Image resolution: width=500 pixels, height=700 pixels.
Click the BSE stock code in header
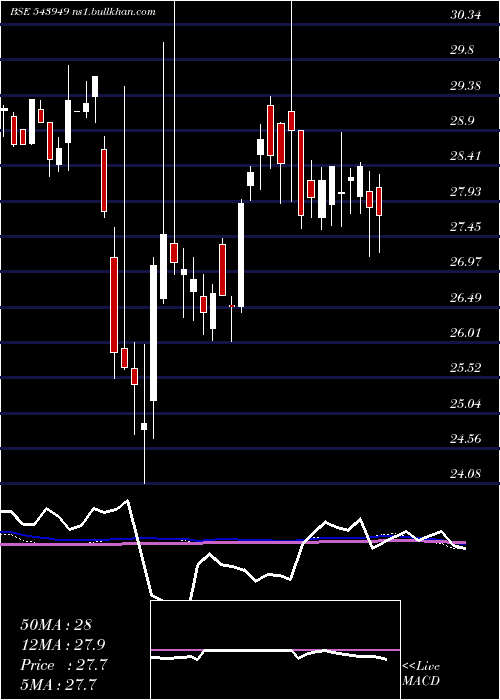coord(39,12)
